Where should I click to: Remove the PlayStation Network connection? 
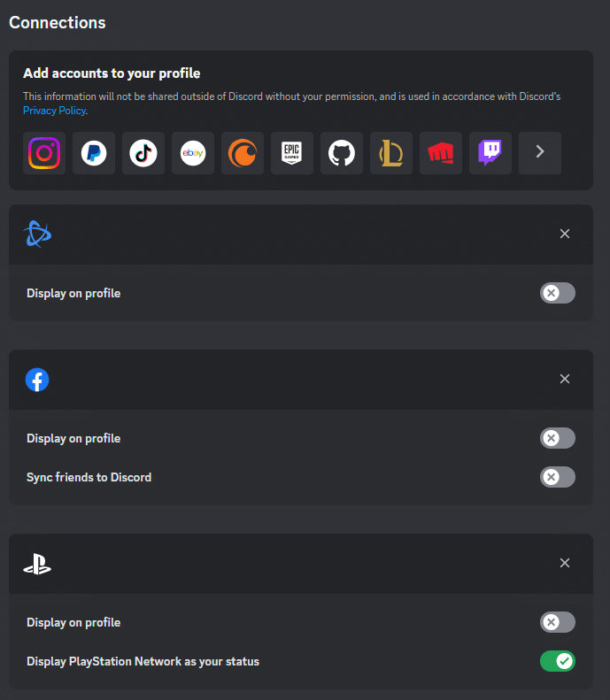(x=565, y=563)
